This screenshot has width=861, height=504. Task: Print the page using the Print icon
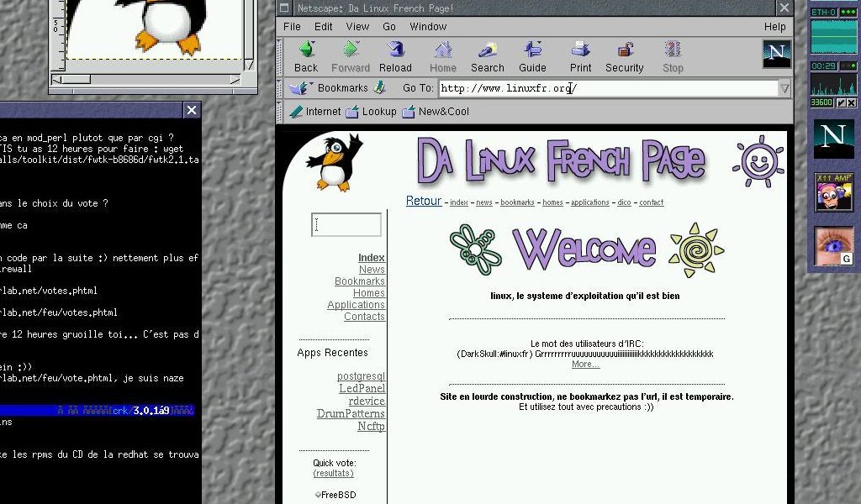click(580, 50)
